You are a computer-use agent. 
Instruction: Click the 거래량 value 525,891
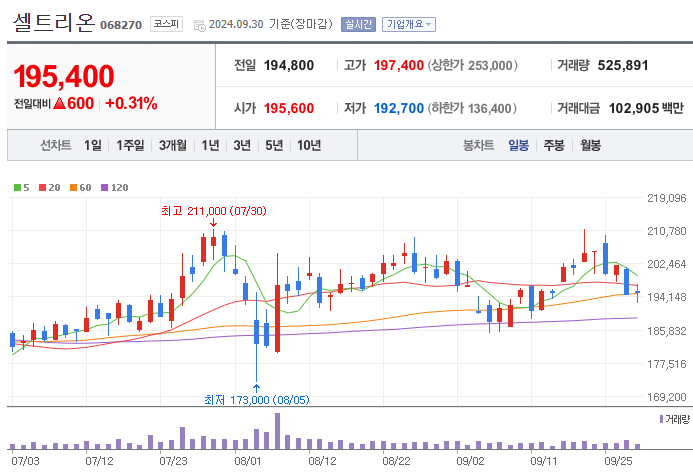click(x=623, y=65)
